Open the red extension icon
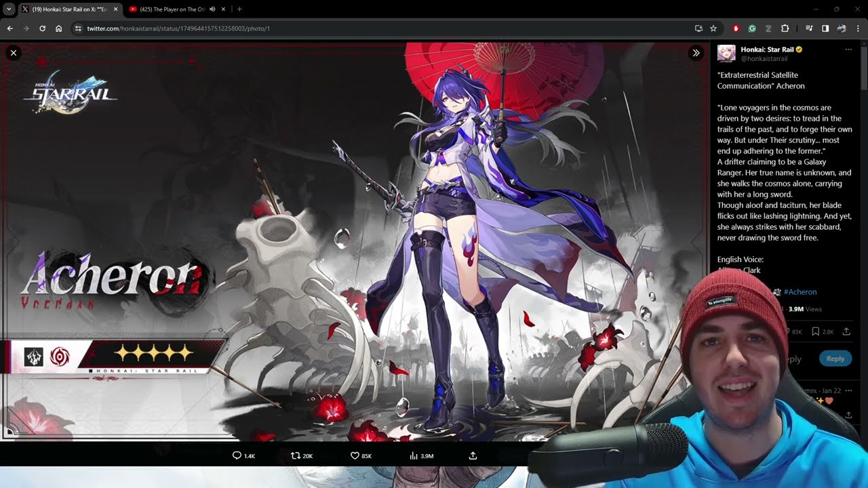This screenshot has height=488, width=868. [736, 28]
